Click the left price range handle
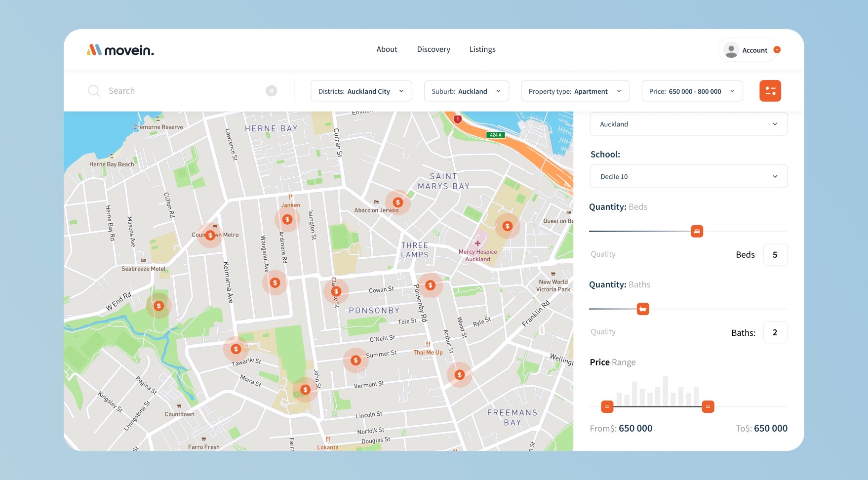The width and height of the screenshot is (868, 480). [x=607, y=407]
